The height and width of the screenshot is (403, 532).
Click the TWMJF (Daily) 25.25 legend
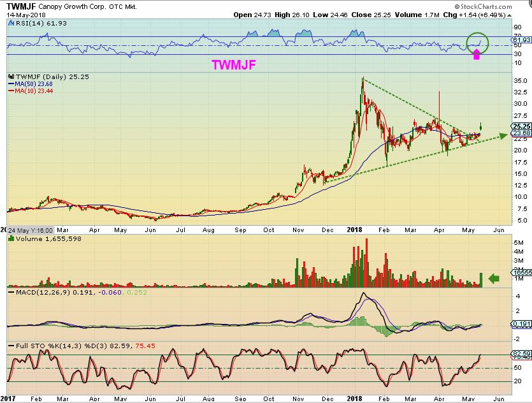click(53, 77)
